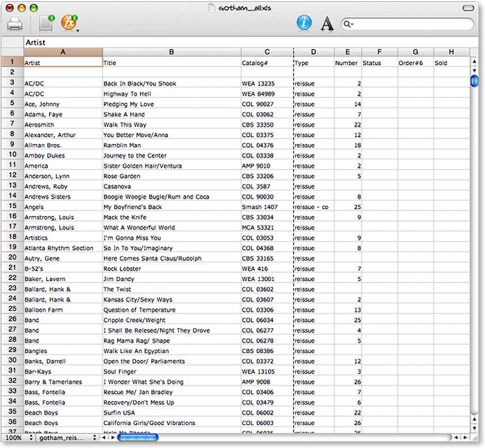The width and height of the screenshot is (485, 448).
Task: Select cell 'Highway To Hell'
Action: [x=172, y=93]
